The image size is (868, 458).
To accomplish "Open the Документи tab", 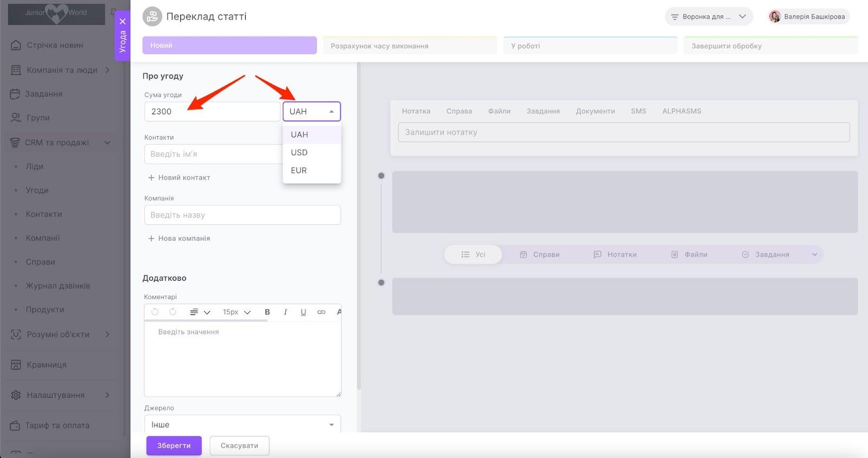I will tap(595, 111).
